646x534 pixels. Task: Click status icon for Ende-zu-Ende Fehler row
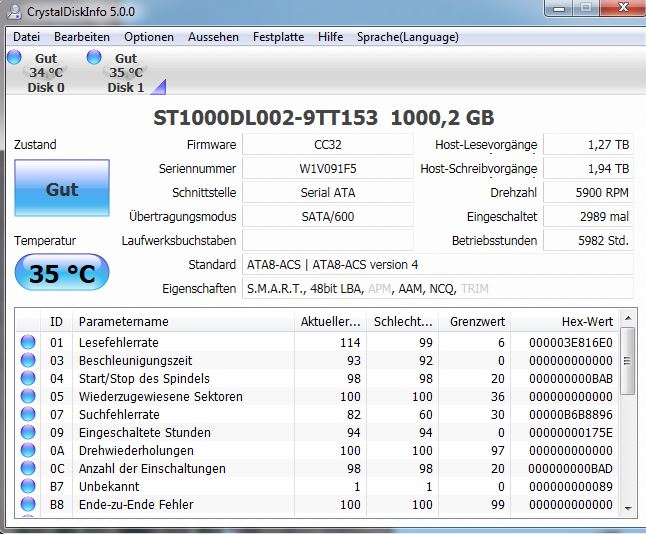point(28,504)
